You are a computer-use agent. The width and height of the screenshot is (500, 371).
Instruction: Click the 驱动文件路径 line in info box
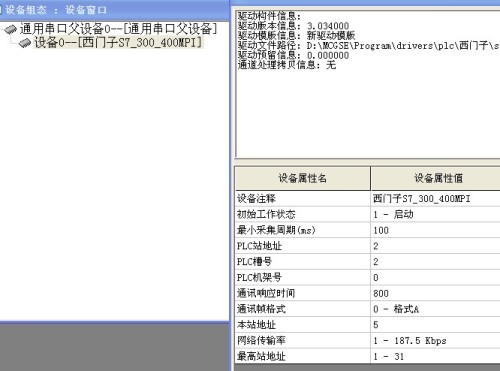[x=368, y=45]
